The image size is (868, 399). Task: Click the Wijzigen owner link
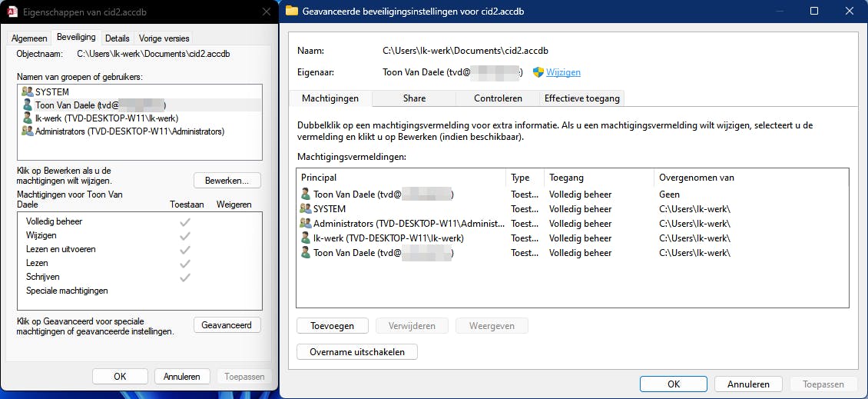pyautogui.click(x=563, y=72)
